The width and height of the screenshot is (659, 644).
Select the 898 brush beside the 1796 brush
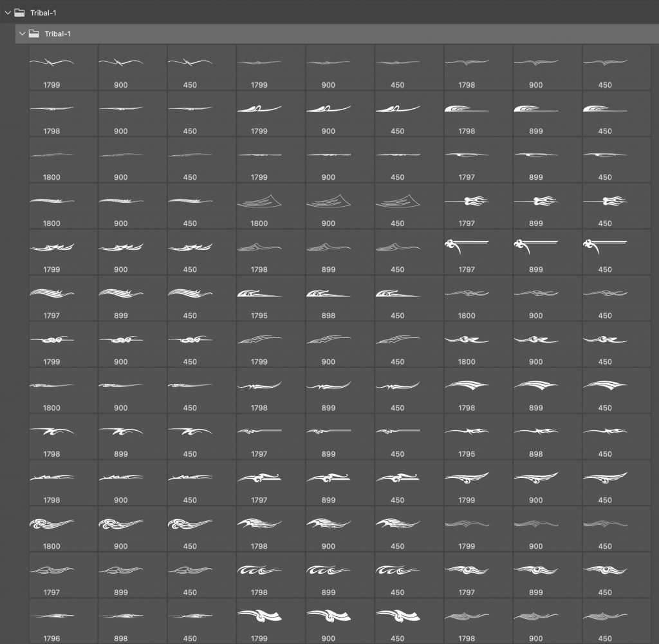(121, 621)
